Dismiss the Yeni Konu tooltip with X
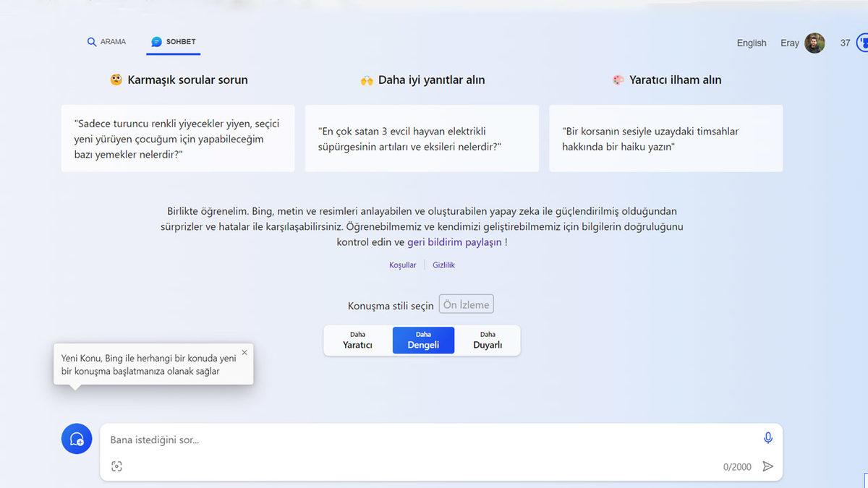This screenshot has height=488, width=868. (x=244, y=352)
